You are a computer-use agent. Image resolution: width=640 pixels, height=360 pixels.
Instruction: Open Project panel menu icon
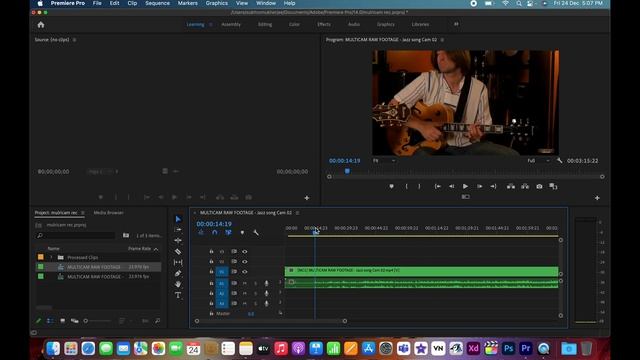pos(83,213)
